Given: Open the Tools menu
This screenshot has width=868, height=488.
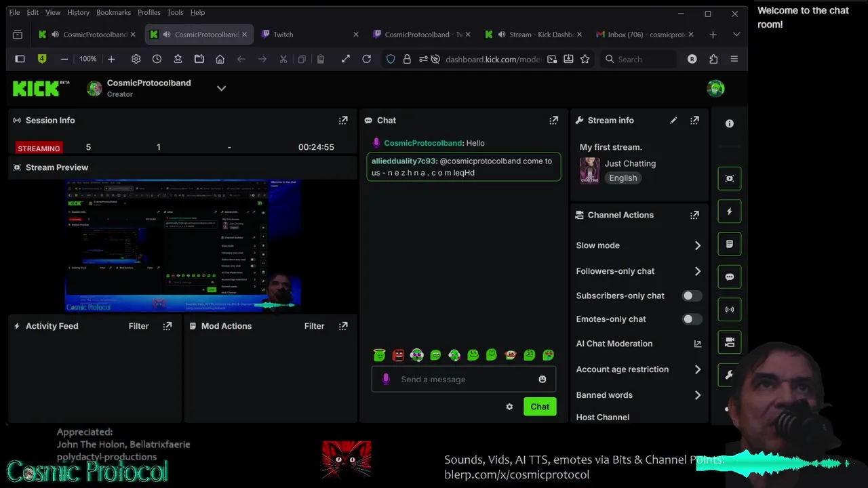Looking at the screenshot, I should coord(175,12).
